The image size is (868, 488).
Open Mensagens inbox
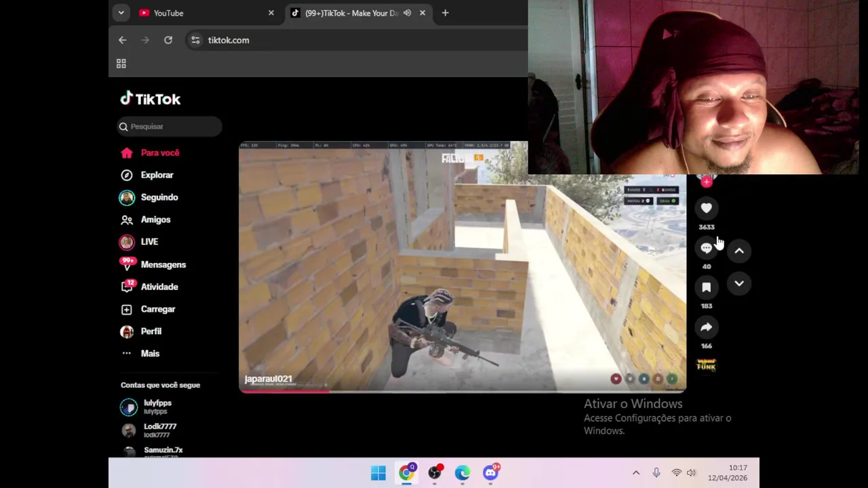click(153, 264)
